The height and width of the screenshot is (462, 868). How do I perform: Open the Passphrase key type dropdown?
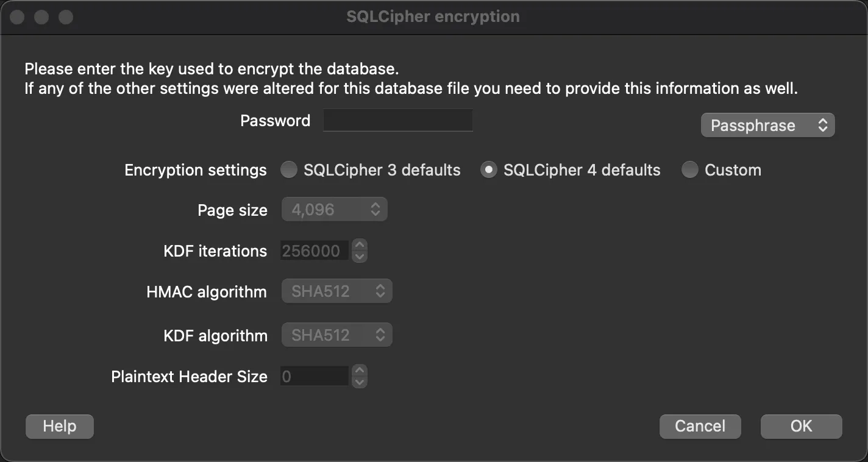(767, 125)
